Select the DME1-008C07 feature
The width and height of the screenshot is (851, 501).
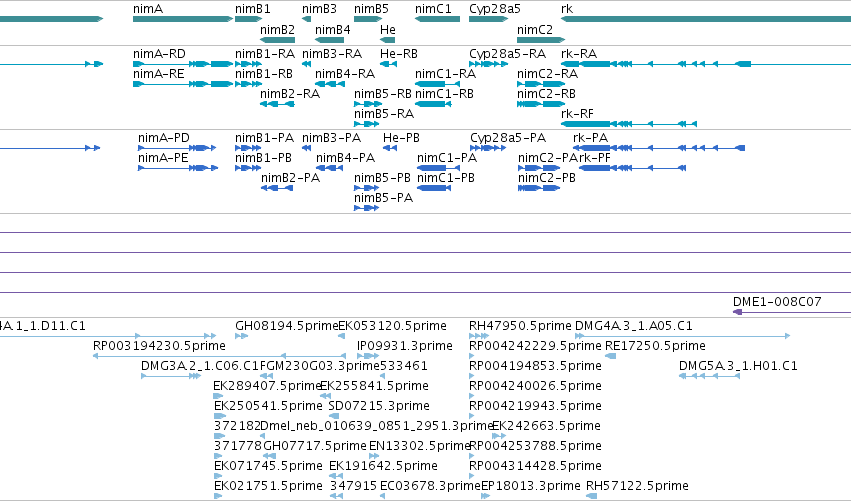click(x=792, y=312)
